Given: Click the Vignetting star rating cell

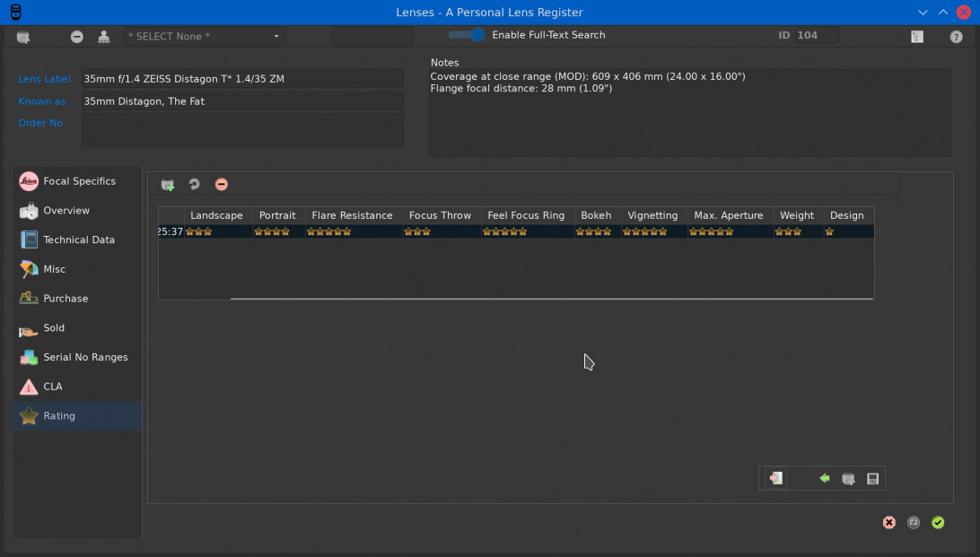Looking at the screenshot, I should click(x=652, y=231).
